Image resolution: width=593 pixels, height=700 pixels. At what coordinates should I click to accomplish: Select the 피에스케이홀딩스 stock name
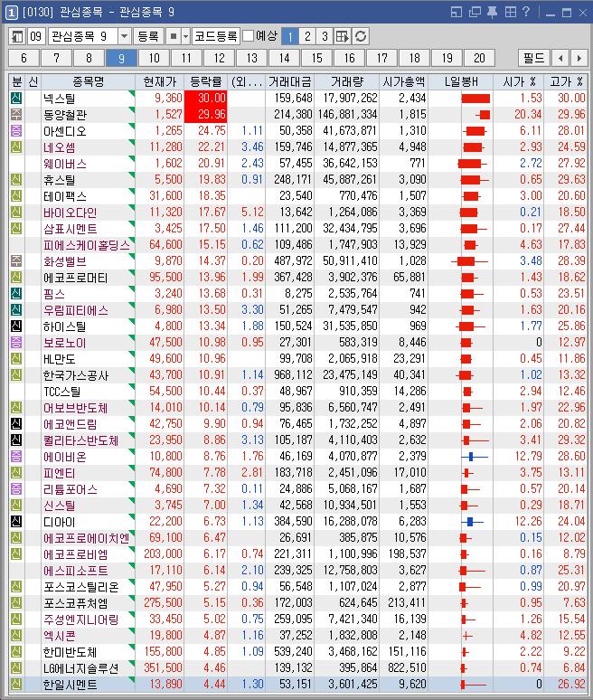coord(87,245)
